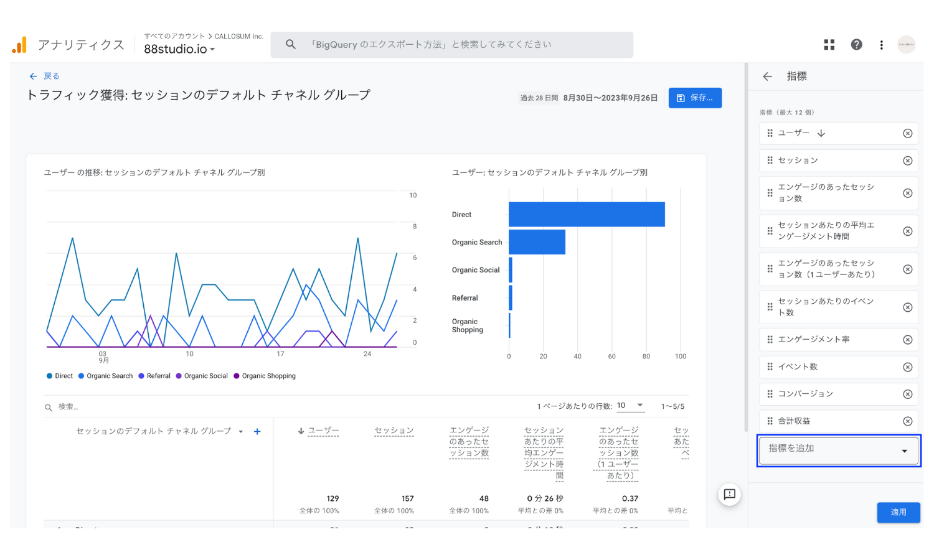The height and width of the screenshot is (560, 934).
Task: Click the plus icon to add a dimension column
Action: 257,431
